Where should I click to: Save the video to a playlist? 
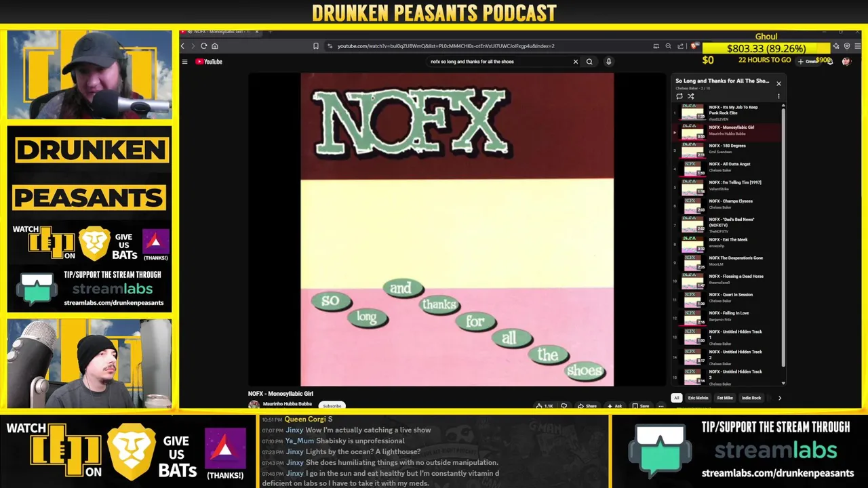coord(641,406)
